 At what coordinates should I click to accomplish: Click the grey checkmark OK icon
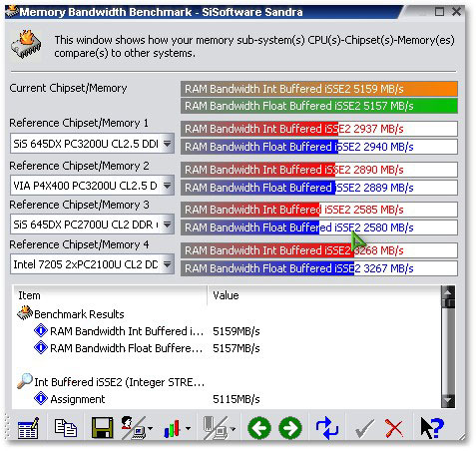pyautogui.click(x=364, y=429)
